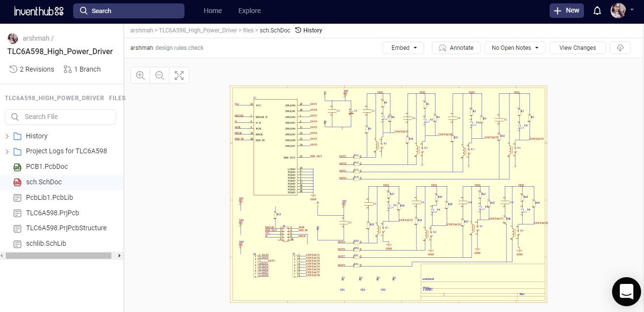Click the schlib.SchLib file icon

tap(17, 244)
